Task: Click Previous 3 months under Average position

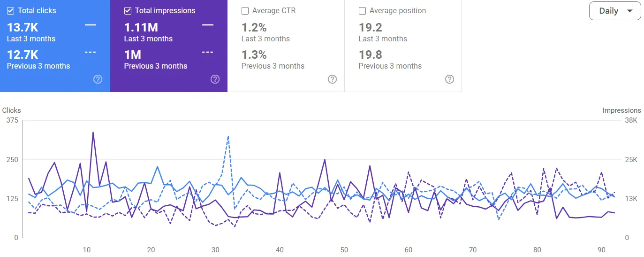Action: click(x=390, y=66)
